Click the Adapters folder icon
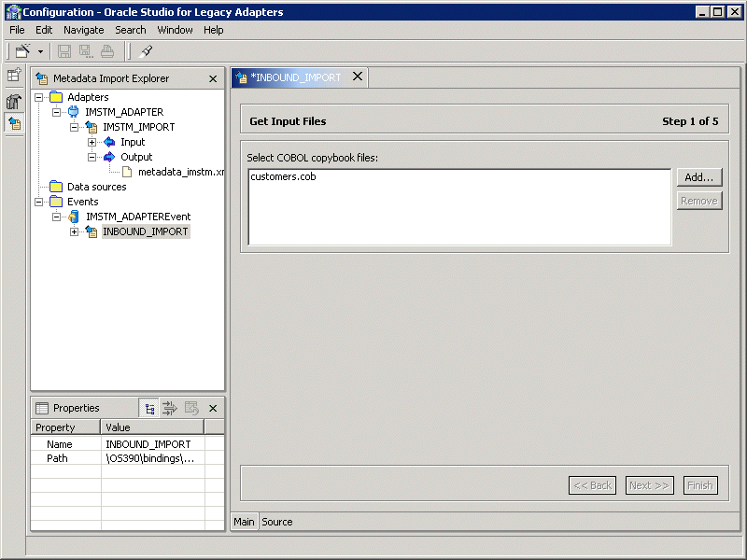747x560 pixels. click(x=56, y=97)
